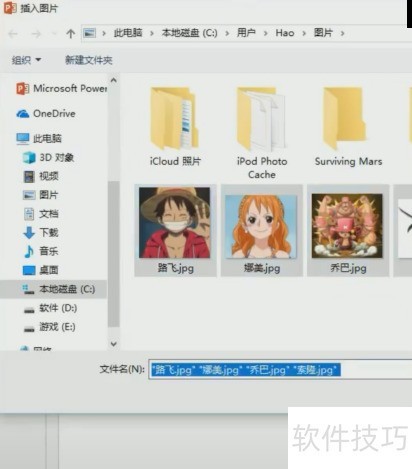Select 本地磁盘 (C:) in the breadcrumb

(189, 33)
